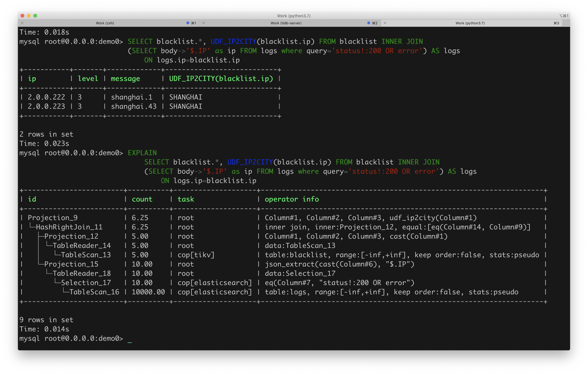Screen dimensions: 588x374
Task: Click the Projection_12 plan node
Action: (x=71, y=236)
